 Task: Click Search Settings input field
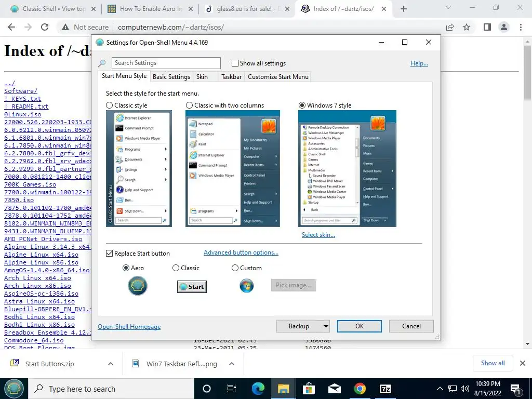(x=166, y=63)
